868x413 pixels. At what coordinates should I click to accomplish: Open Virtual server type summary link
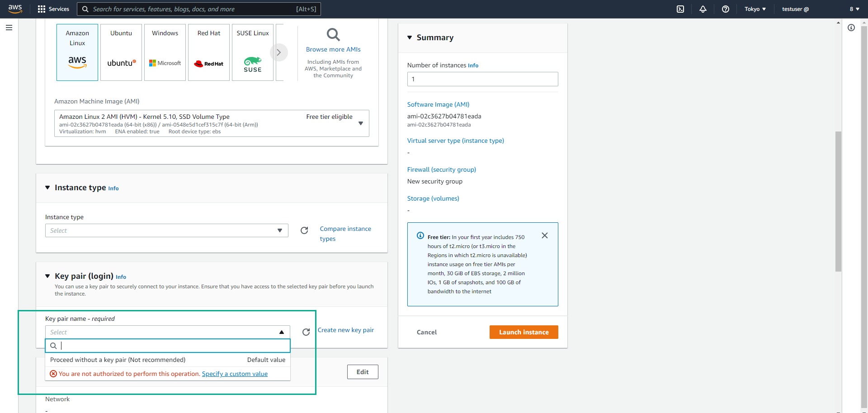click(x=455, y=141)
